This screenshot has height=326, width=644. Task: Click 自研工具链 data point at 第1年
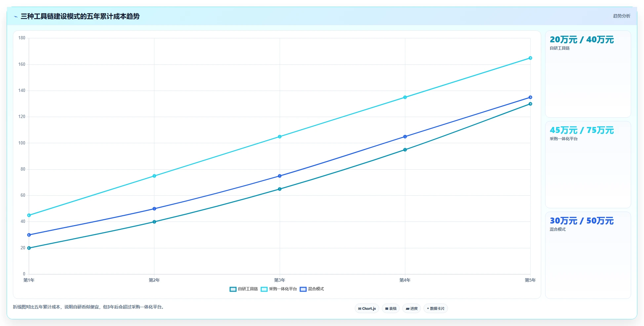[29, 248]
